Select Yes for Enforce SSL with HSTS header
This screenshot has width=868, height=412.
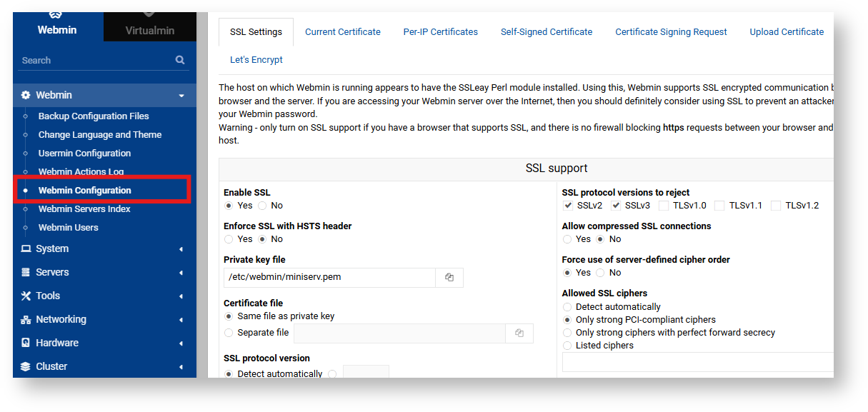coord(229,239)
